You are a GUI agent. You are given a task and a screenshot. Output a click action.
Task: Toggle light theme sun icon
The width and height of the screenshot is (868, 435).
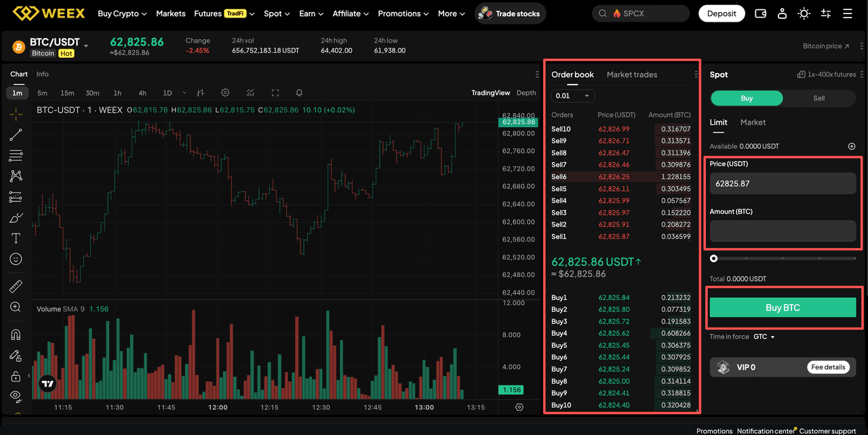tap(804, 14)
